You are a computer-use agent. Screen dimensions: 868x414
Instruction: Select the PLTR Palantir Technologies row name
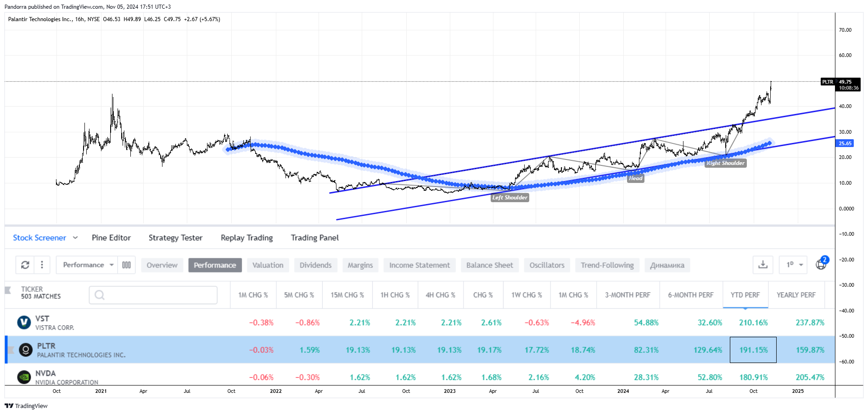(x=81, y=350)
